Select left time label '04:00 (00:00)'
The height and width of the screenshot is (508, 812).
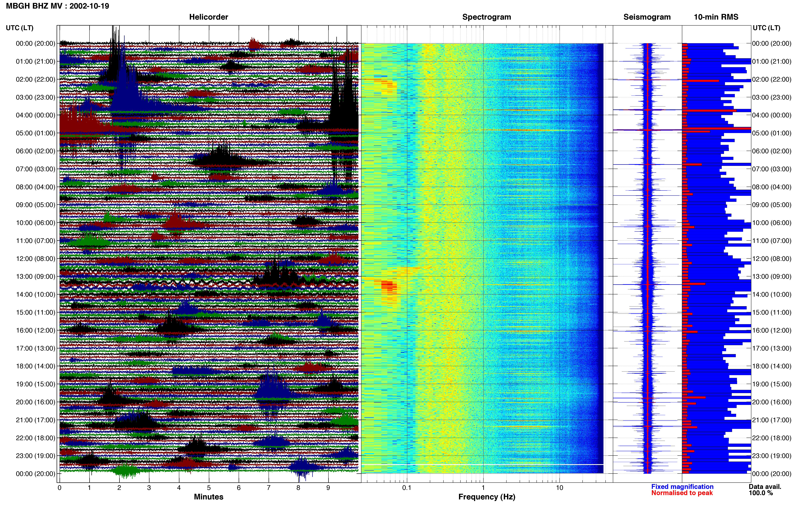(x=36, y=115)
